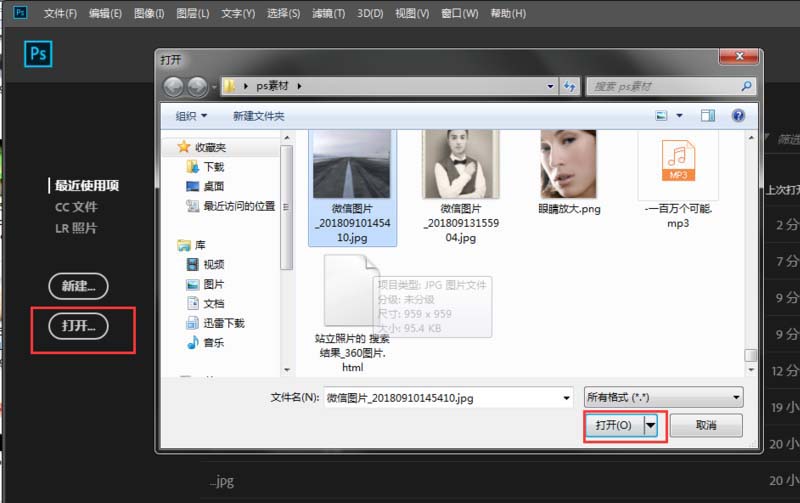Image resolution: width=800 pixels, height=503 pixels.
Task: Open the 窗口(W) menu
Action: pyautogui.click(x=459, y=14)
